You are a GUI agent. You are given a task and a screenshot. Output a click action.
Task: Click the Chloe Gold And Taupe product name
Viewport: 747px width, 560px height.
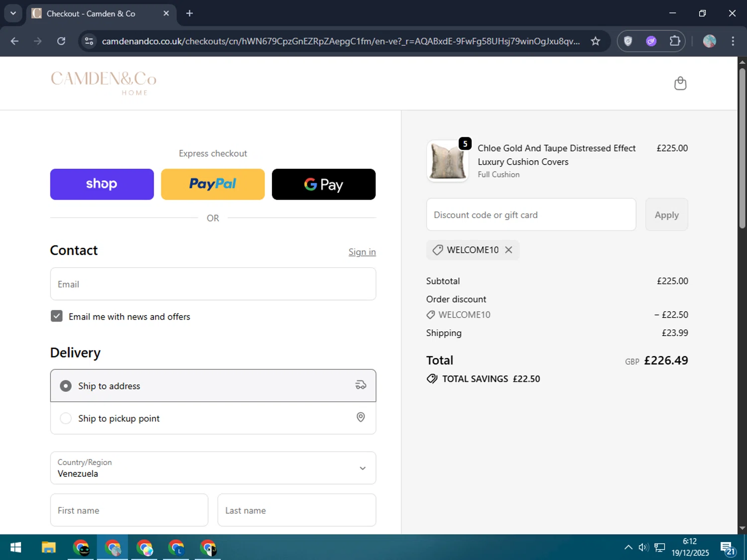tap(556, 155)
